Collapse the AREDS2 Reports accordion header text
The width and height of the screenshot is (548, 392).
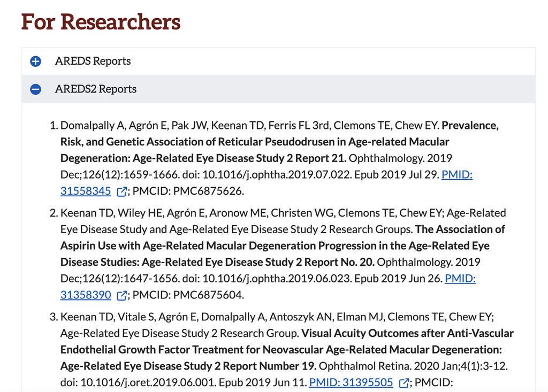[96, 89]
